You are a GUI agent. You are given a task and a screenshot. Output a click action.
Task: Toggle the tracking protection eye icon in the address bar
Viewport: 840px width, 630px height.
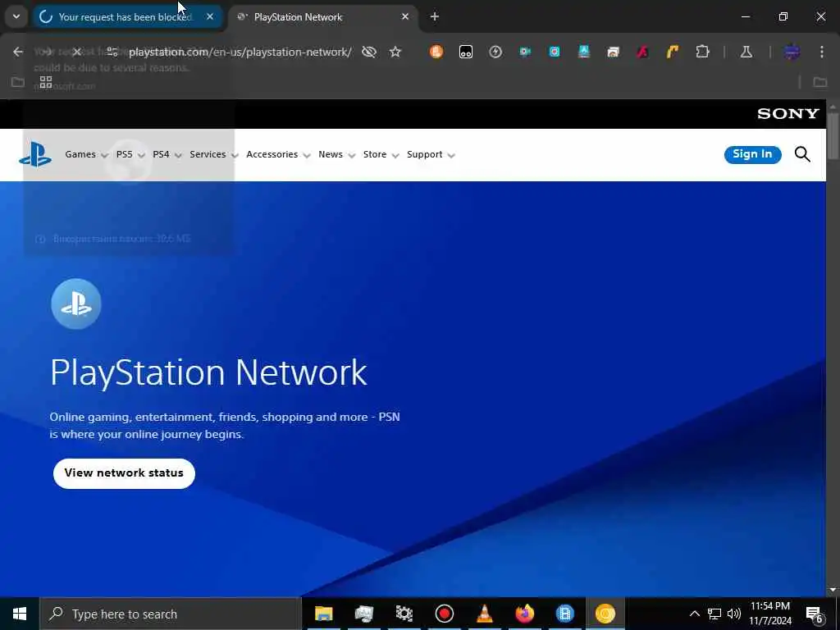pyautogui.click(x=368, y=52)
